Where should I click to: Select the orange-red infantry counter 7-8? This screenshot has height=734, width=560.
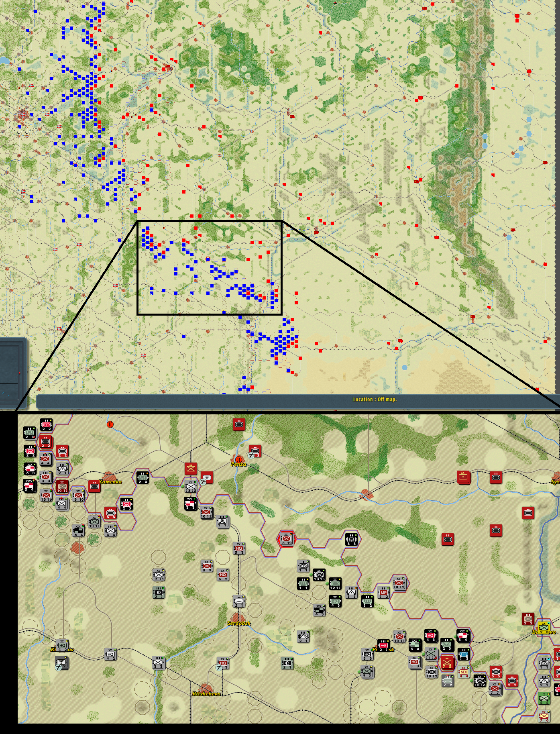point(447,663)
